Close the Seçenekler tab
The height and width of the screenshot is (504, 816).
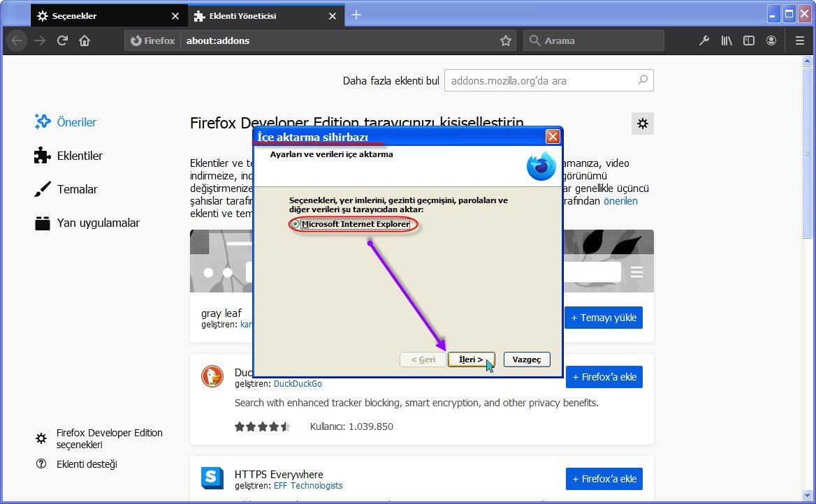pyautogui.click(x=175, y=16)
